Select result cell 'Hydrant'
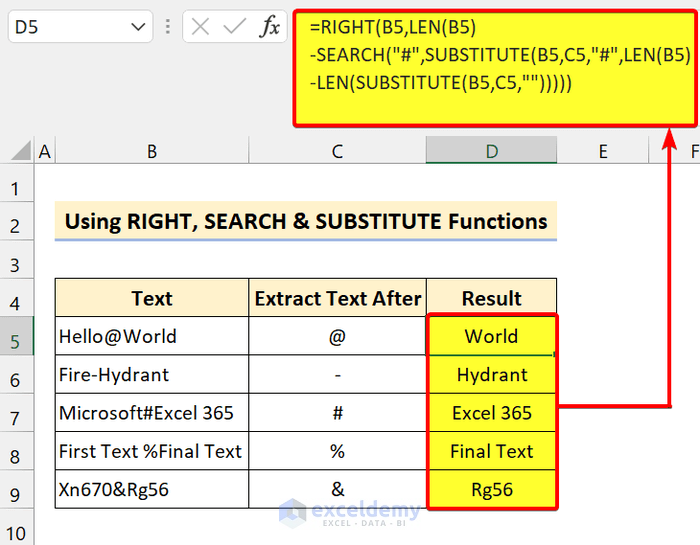700x545 pixels. 492,374
